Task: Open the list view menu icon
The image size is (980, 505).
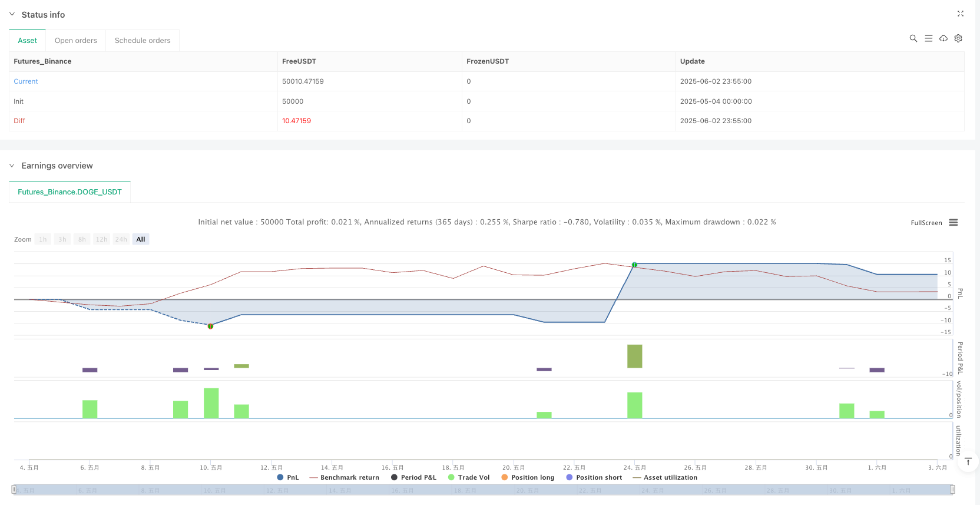Action: [929, 38]
